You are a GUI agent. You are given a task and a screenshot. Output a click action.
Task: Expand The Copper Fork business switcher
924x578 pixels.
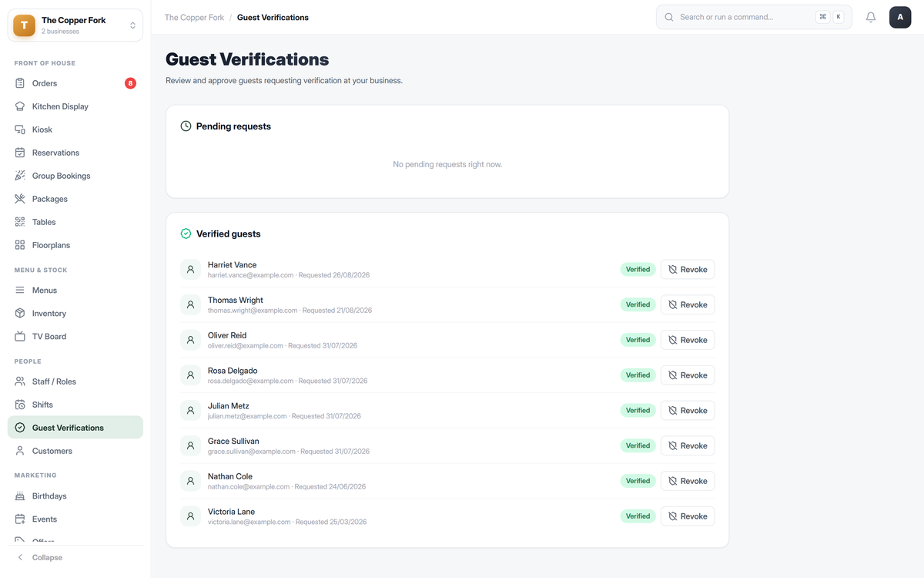point(75,25)
